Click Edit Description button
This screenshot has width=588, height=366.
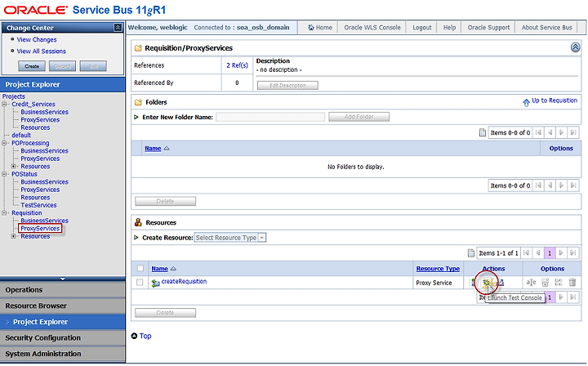pyautogui.click(x=287, y=86)
